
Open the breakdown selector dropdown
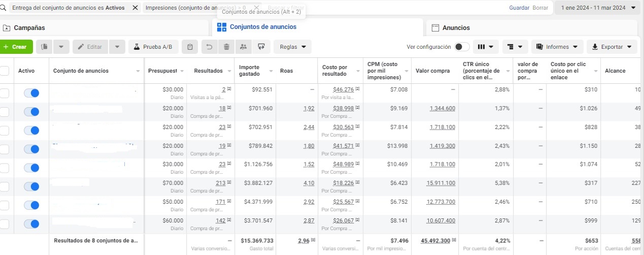515,47
